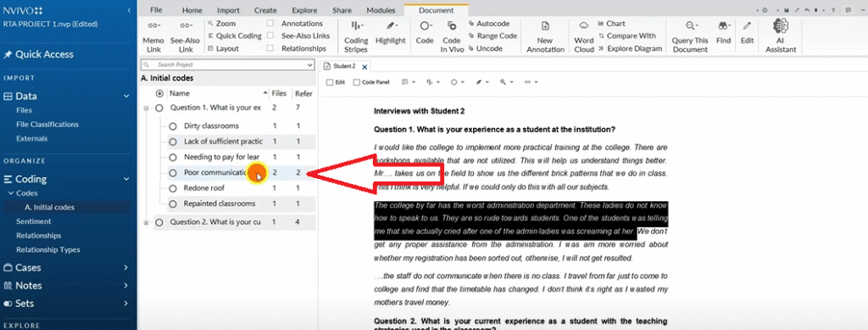Open the Search Project dropdown arrow
868x330 pixels.
[x=309, y=65]
